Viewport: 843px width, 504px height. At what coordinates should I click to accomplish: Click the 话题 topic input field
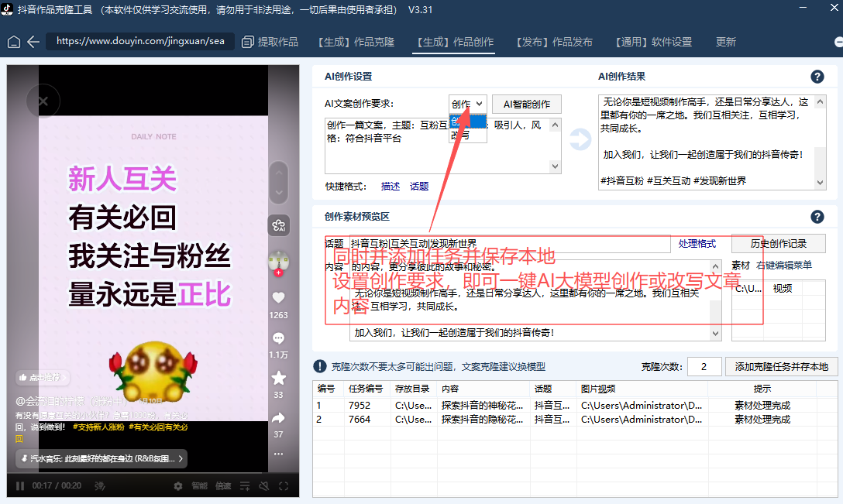(x=510, y=244)
